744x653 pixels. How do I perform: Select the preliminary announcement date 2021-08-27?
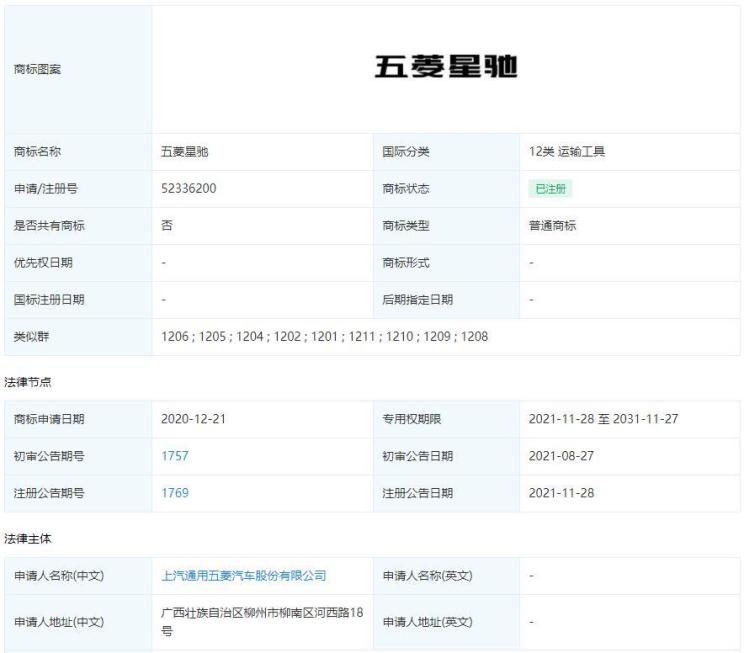coord(561,456)
